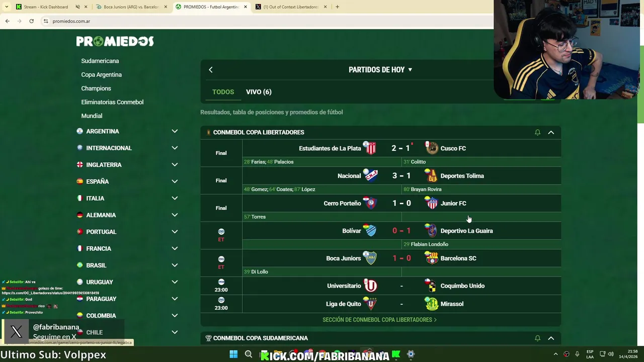Screen dimensions: 644x362
Task: Open Windows taskbar search
Action: tap(249, 354)
